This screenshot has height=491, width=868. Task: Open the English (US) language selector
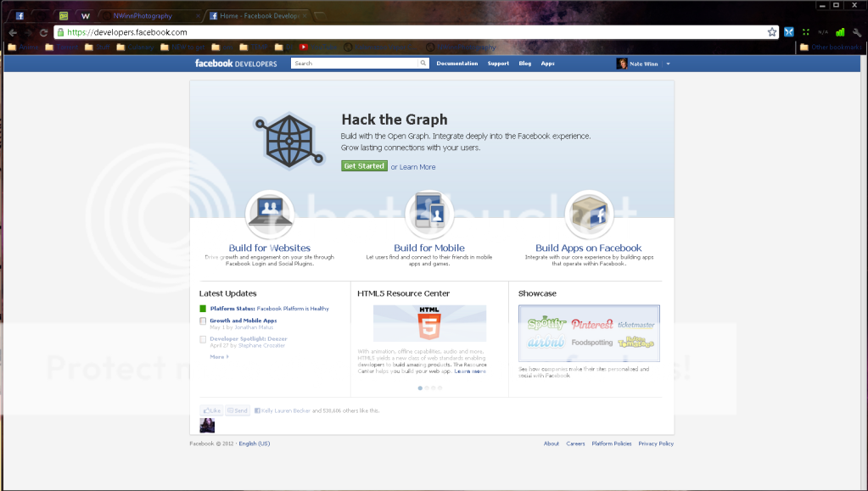pyautogui.click(x=255, y=444)
